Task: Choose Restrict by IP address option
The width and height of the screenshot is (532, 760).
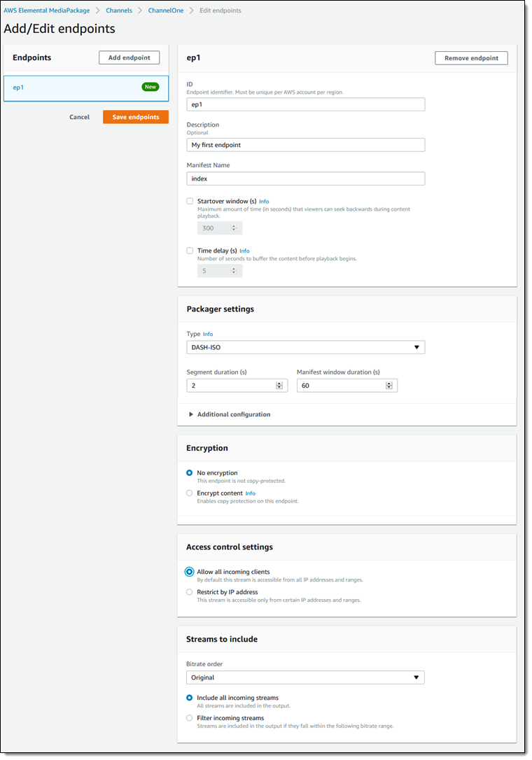Action: (190, 592)
